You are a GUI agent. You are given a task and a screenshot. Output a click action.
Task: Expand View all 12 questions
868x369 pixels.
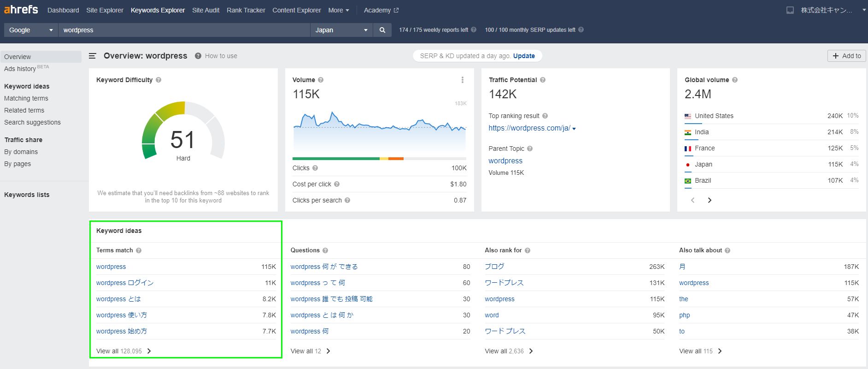[x=310, y=351]
